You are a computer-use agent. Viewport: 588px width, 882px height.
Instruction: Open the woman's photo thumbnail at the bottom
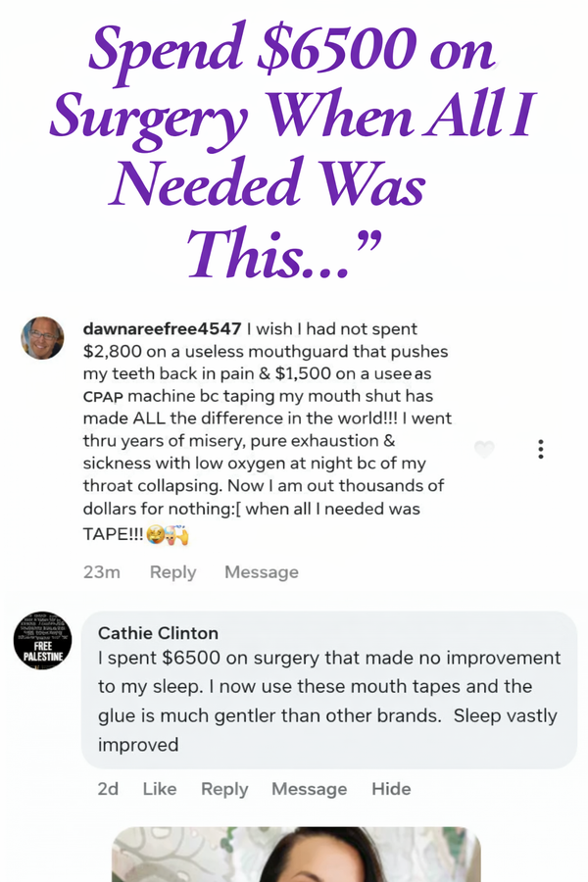click(x=296, y=855)
